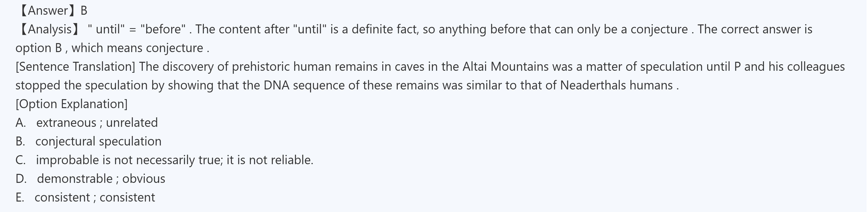
Task: Click the "E." option letter
Action: [20, 197]
